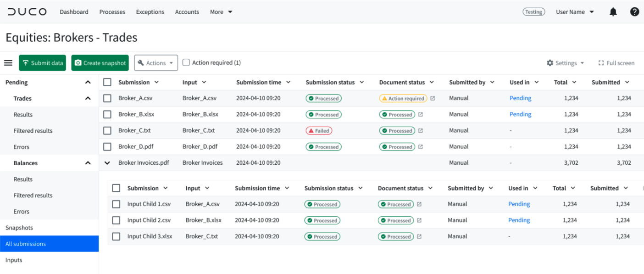Click the Create snapshot button
This screenshot has height=274, width=644.
(x=100, y=63)
